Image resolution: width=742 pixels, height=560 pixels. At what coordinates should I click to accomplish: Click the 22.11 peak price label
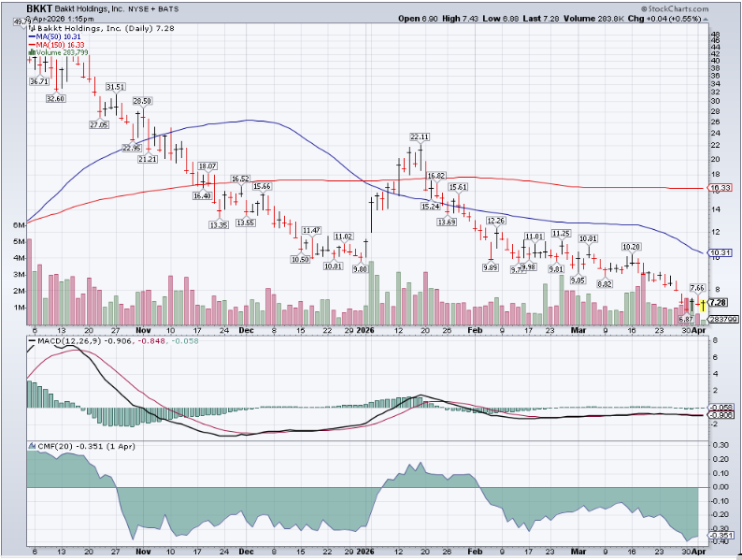coord(420,136)
